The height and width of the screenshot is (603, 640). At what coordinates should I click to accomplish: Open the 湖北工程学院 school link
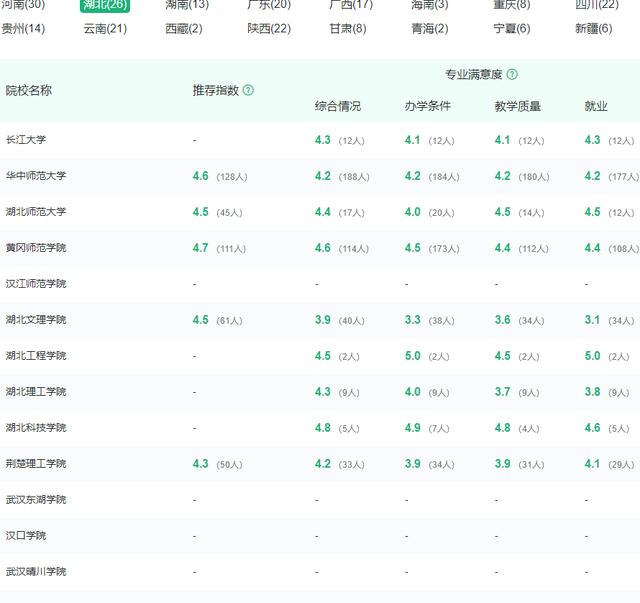(36, 356)
